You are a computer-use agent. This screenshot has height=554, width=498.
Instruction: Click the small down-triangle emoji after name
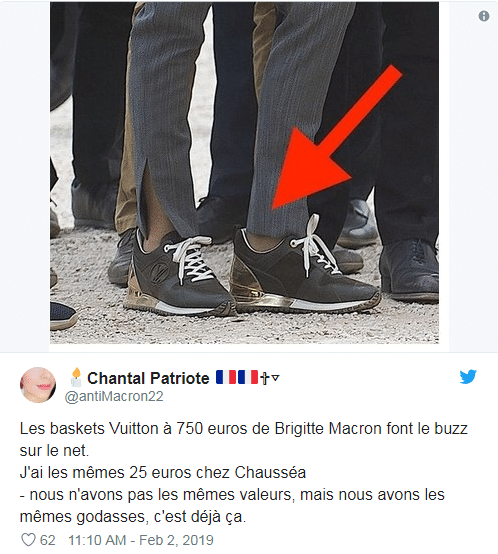[x=275, y=378]
